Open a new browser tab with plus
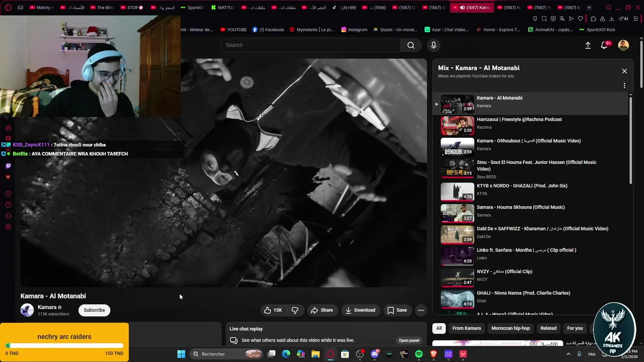 click(589, 8)
